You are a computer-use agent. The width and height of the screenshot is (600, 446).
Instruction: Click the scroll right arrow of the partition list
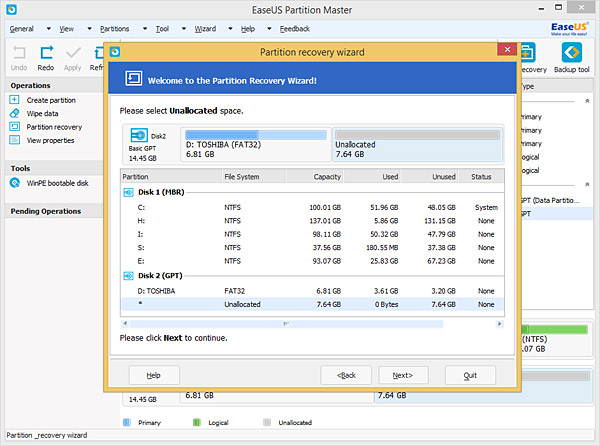click(x=499, y=324)
